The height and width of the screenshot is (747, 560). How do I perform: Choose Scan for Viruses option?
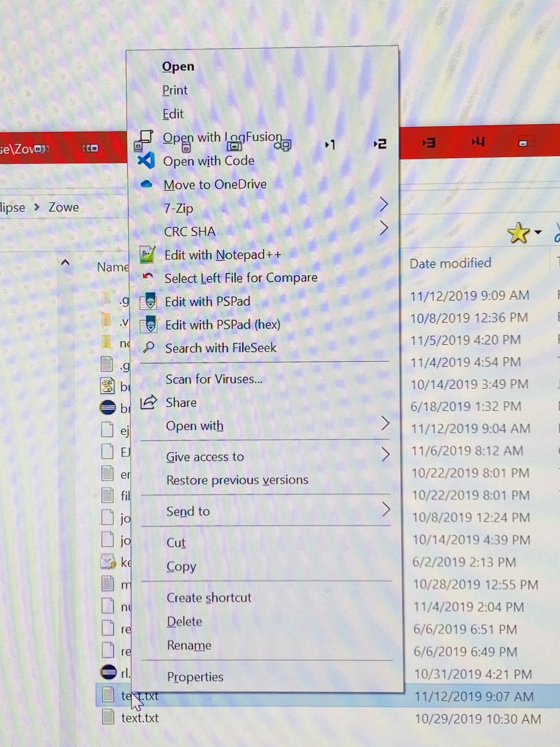pyautogui.click(x=214, y=379)
